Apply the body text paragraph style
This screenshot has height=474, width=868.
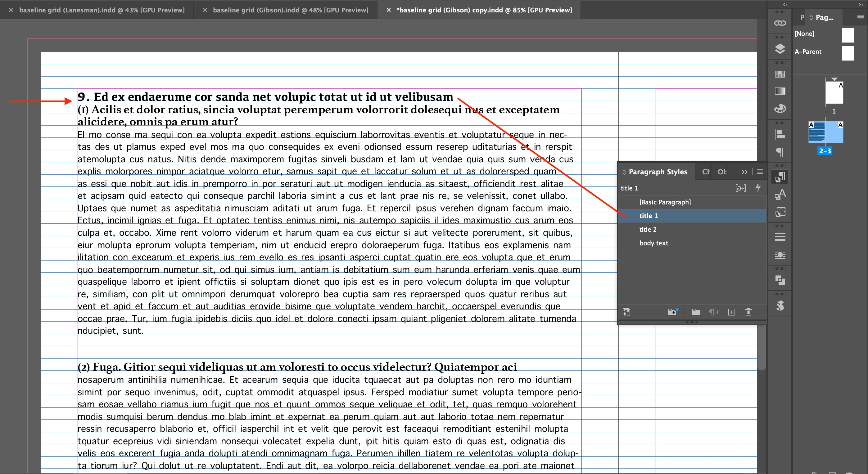(653, 243)
